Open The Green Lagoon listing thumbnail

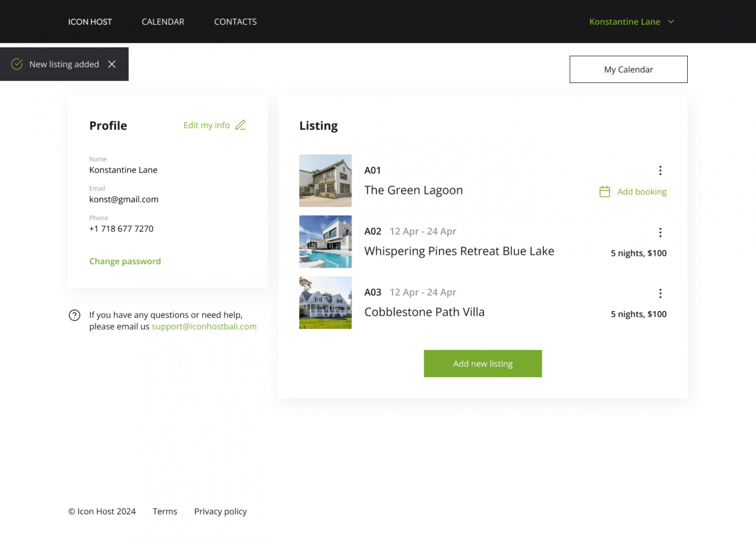point(326,181)
